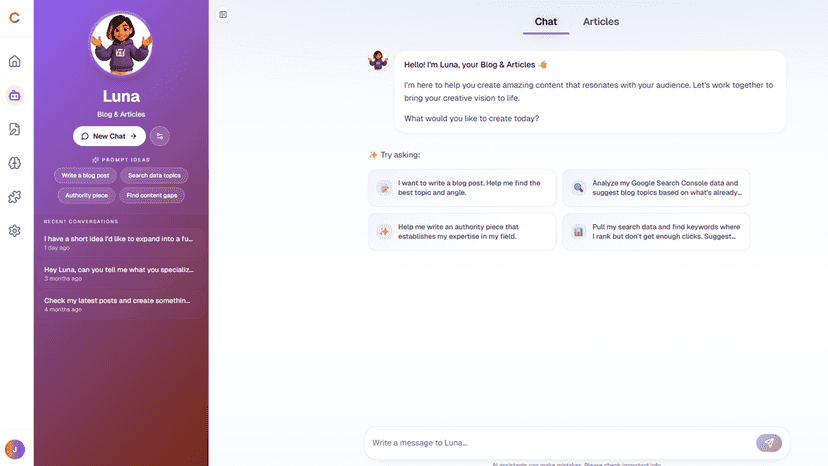Image resolution: width=828 pixels, height=466 pixels.
Task: Open the chat settings sliders icon
Action: pos(159,136)
